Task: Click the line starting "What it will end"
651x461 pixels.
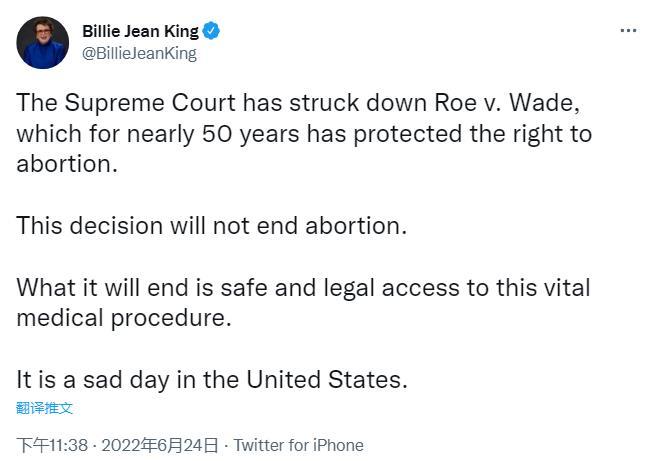Action: coord(303,288)
